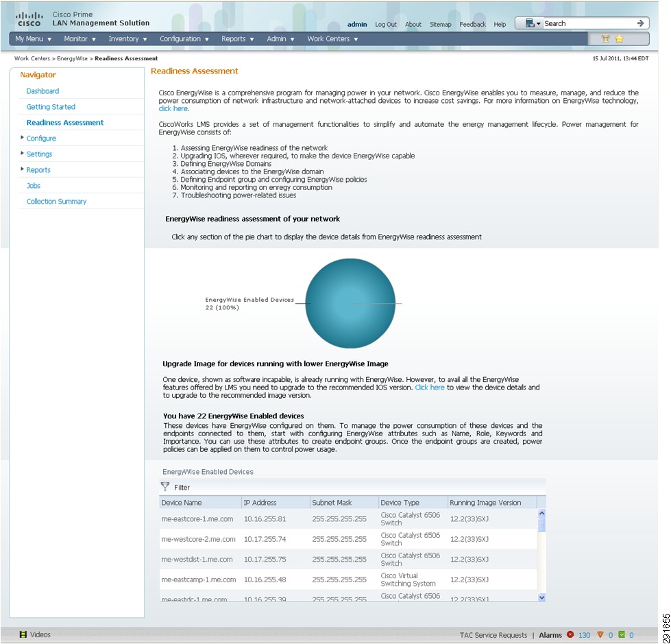Viewport: 671px width, 644px height.
Task: Click the device table scroll-down arrow
Action: [x=541, y=597]
